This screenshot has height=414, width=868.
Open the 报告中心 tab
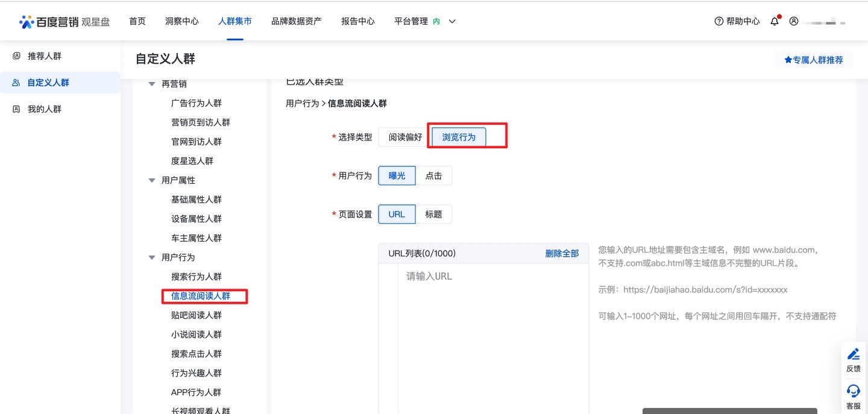[357, 21]
